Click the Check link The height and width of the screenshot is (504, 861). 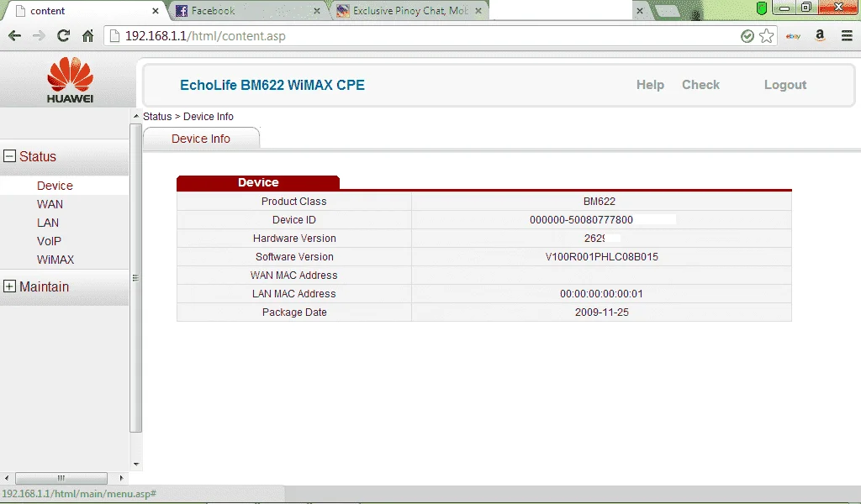click(x=700, y=85)
